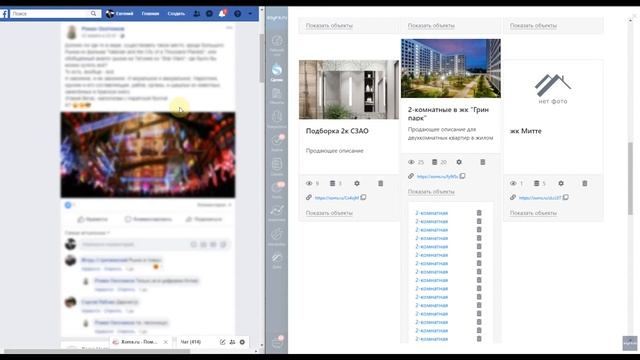
Task: Delete жк Митте card with trash icon
Action: coord(584,184)
